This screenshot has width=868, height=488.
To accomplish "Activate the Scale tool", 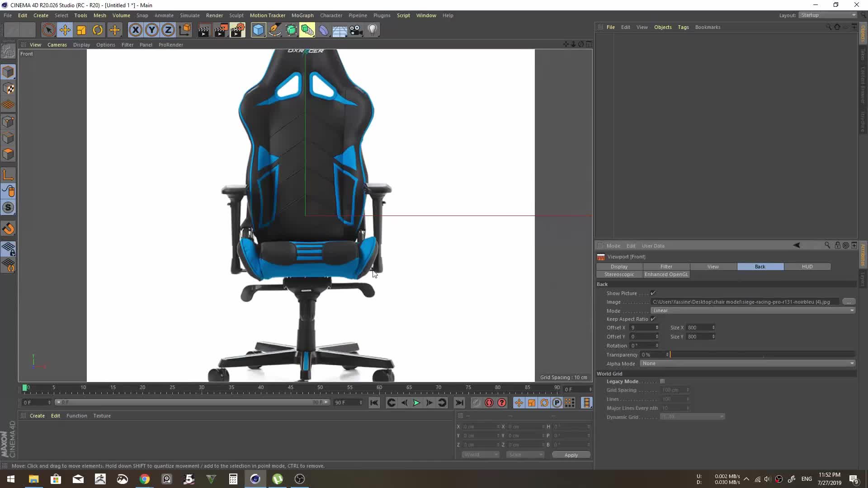I will pos(81,30).
